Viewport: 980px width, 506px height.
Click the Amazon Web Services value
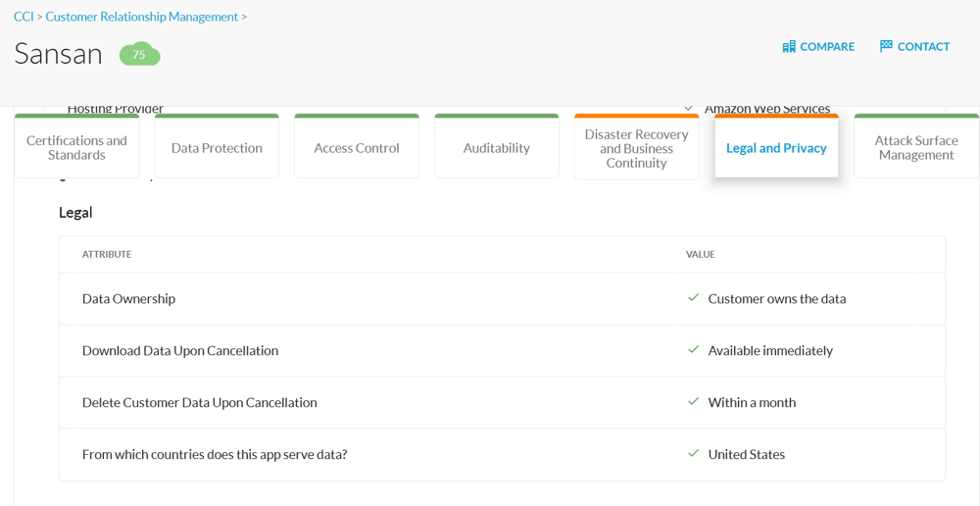(x=767, y=110)
